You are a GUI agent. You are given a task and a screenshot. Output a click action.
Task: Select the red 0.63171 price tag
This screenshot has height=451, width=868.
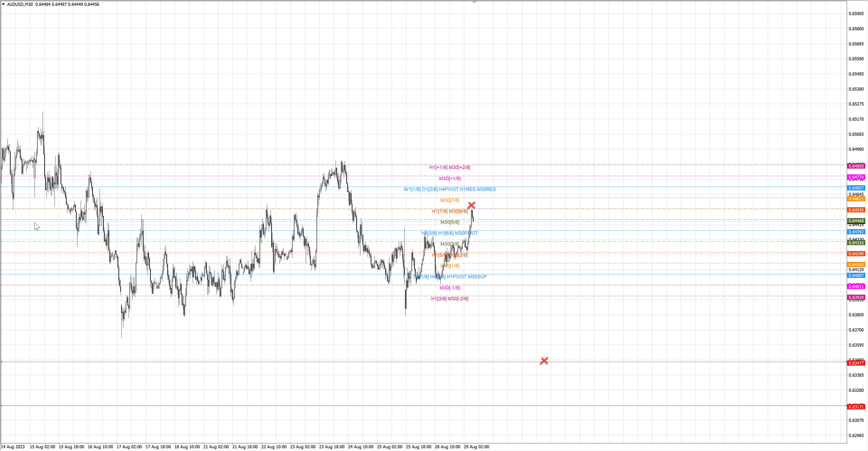(856, 407)
